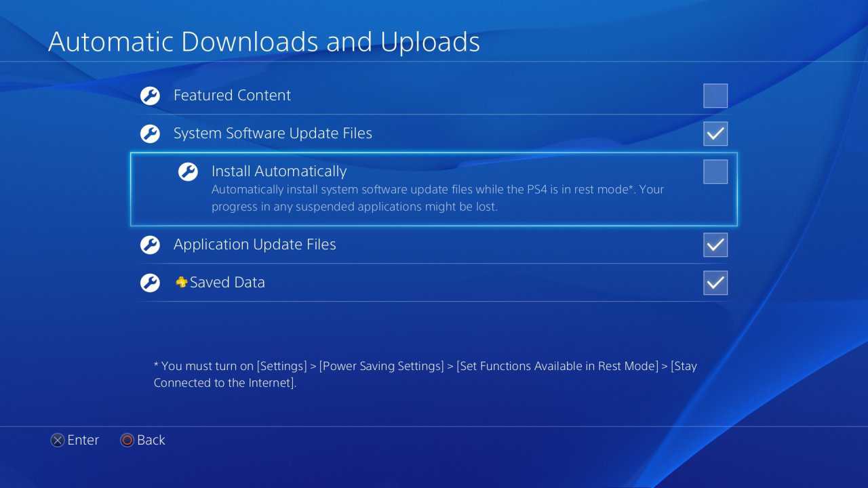Screen dimensions: 868x488
Task: Select the System Software Update Files label
Action: (x=273, y=134)
